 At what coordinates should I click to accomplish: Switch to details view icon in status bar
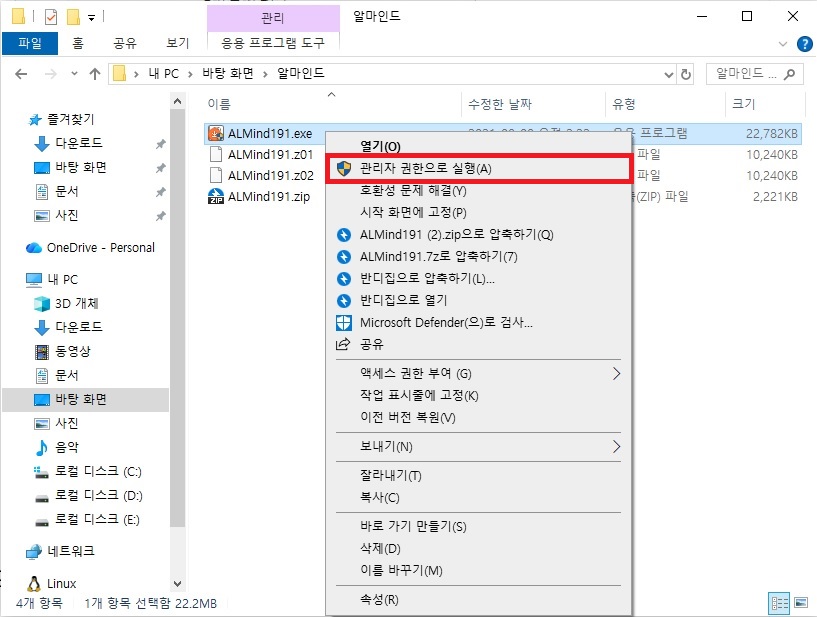point(779,603)
